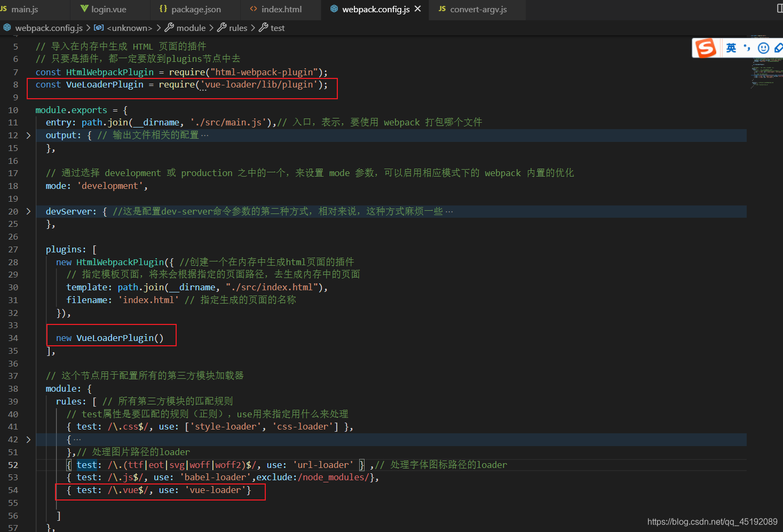Click webpack.config.js in the breadcrumb
This screenshot has width=783, height=532.
(49, 28)
